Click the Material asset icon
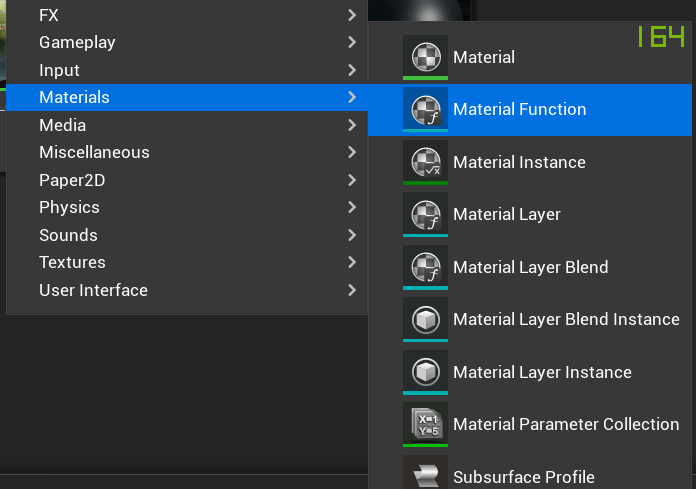This screenshot has width=696, height=489. click(425, 56)
